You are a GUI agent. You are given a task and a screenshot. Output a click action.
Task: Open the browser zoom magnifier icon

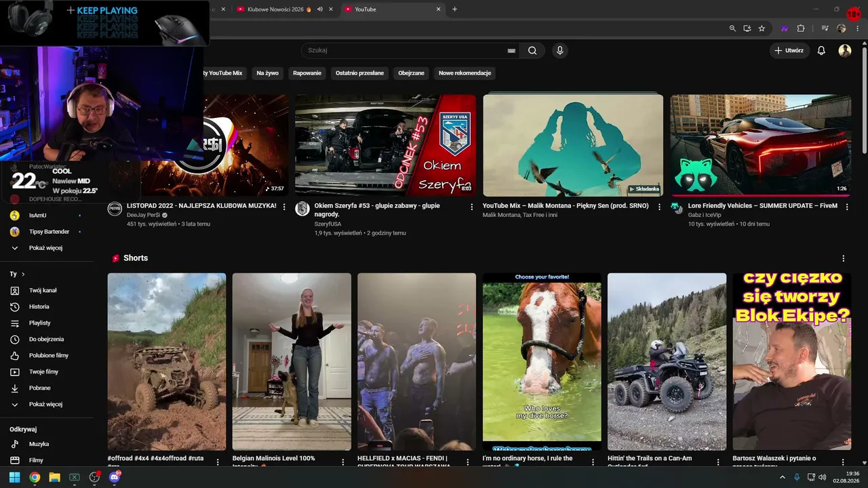[x=732, y=28]
